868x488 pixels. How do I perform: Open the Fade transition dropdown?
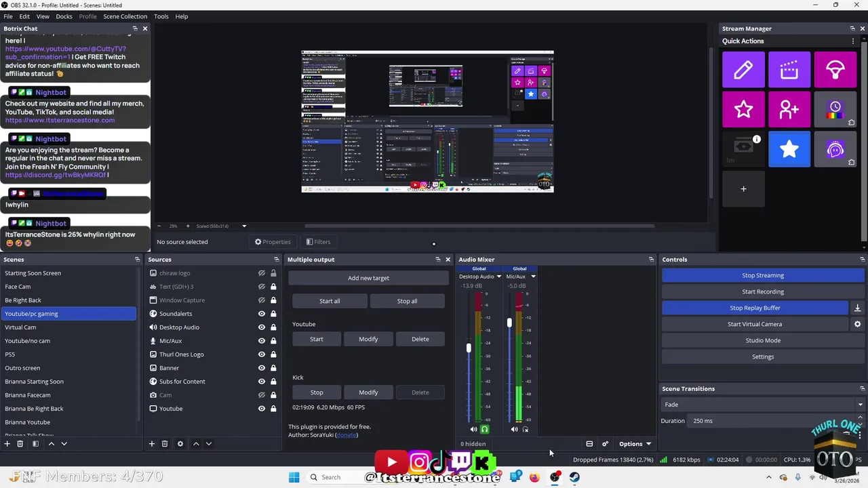click(x=763, y=405)
